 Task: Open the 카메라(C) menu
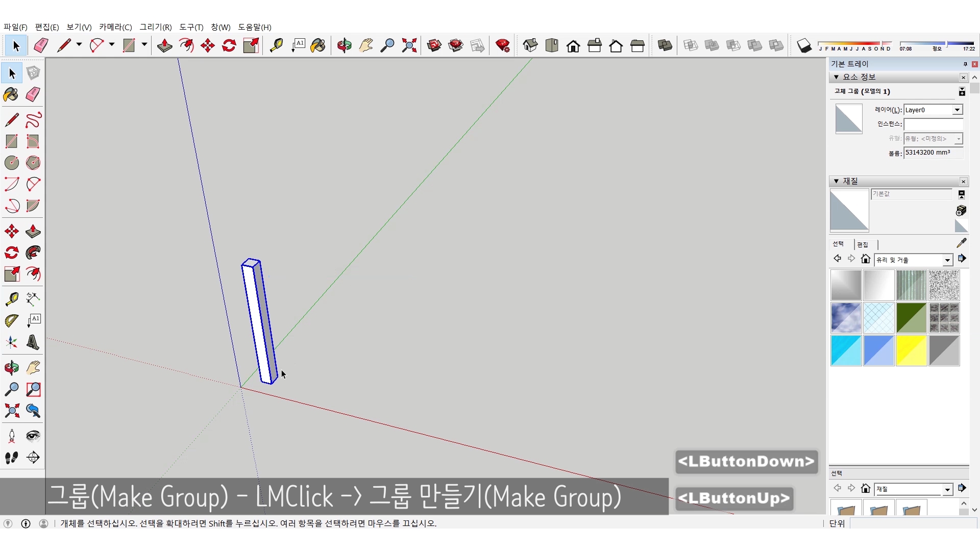click(x=115, y=27)
